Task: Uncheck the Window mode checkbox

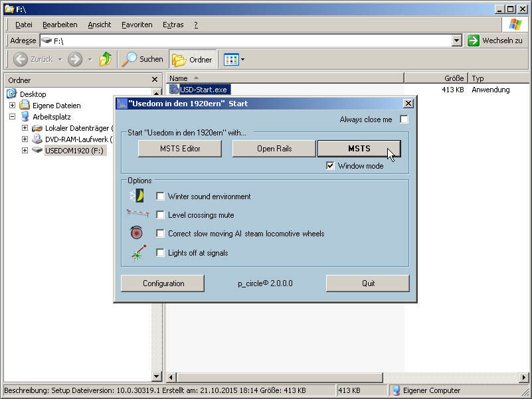Action: pos(330,166)
